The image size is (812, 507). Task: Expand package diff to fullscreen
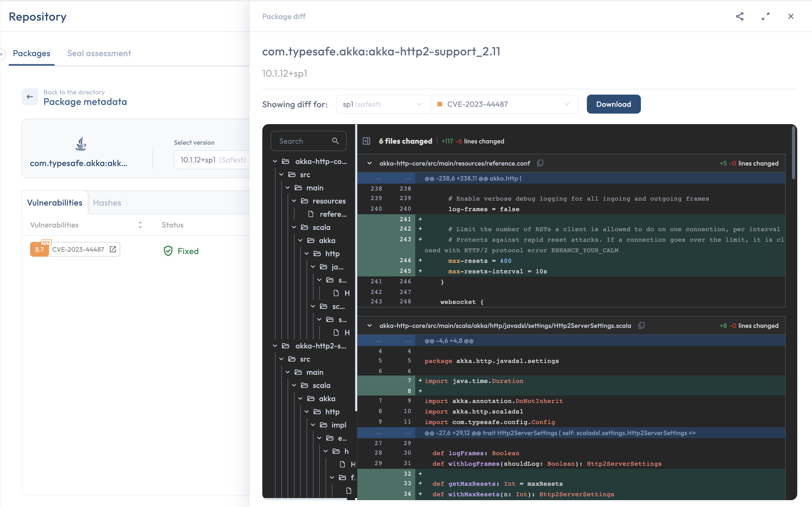point(765,16)
